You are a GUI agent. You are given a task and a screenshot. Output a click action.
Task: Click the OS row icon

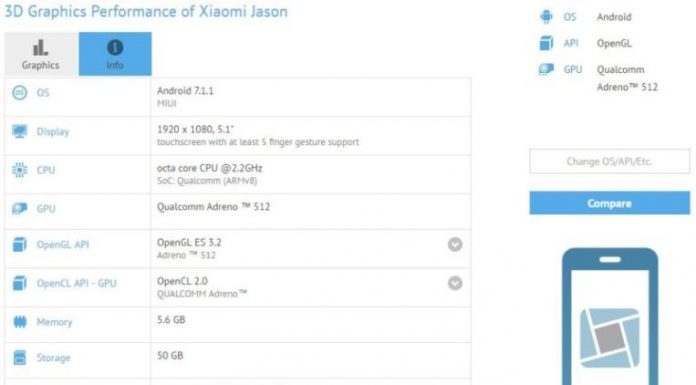point(20,93)
